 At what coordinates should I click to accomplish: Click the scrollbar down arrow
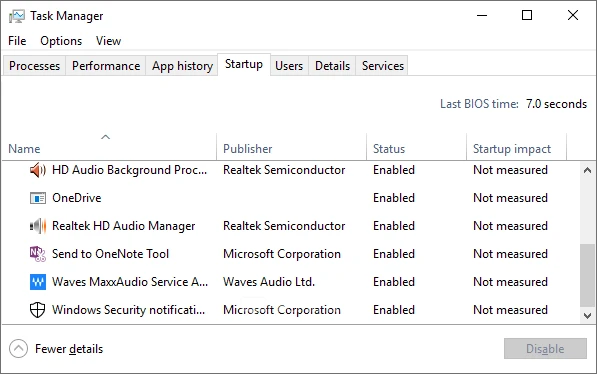coord(587,316)
